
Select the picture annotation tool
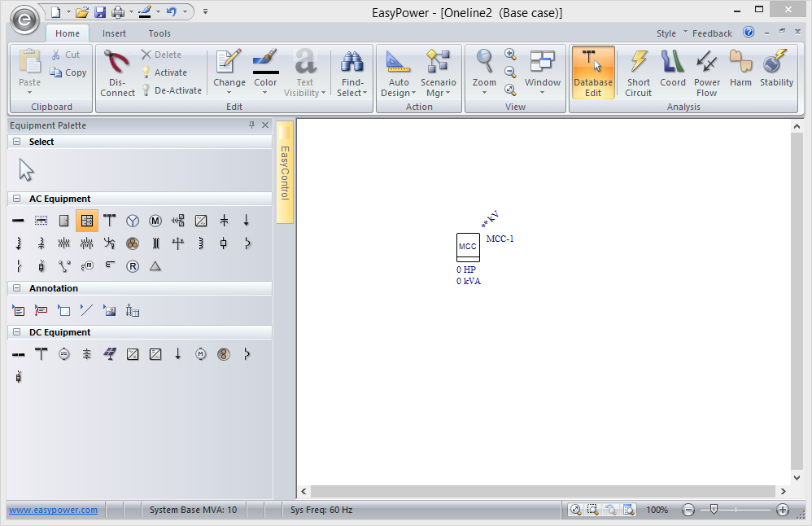109,310
